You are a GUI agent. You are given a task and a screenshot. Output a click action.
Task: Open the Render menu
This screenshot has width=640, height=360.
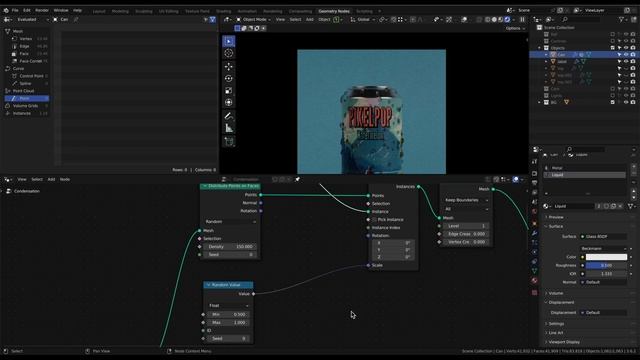pyautogui.click(x=42, y=10)
